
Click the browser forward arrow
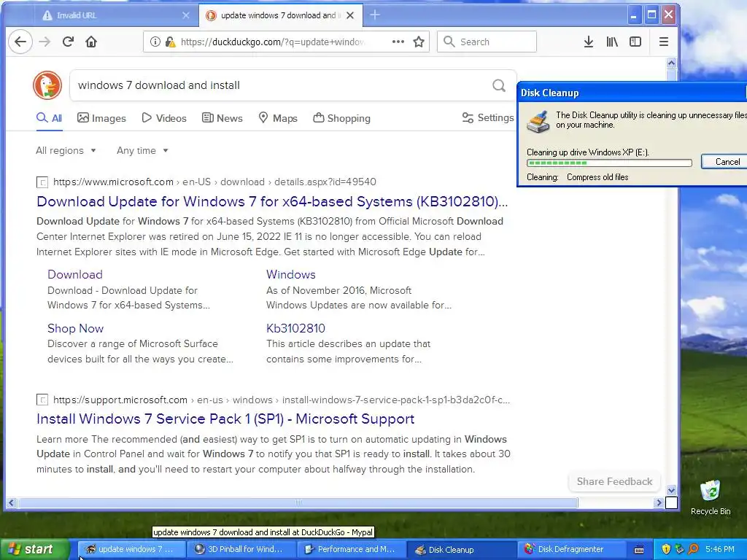coord(44,42)
